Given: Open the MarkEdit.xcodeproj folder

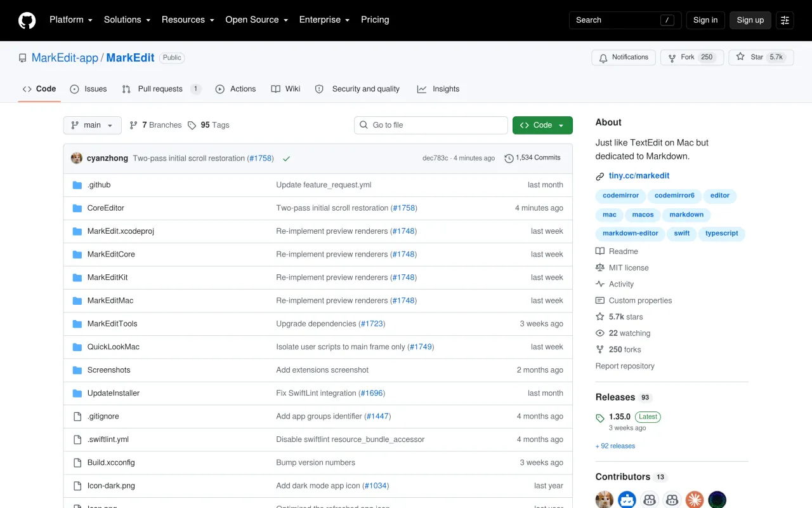Looking at the screenshot, I should click(x=121, y=231).
